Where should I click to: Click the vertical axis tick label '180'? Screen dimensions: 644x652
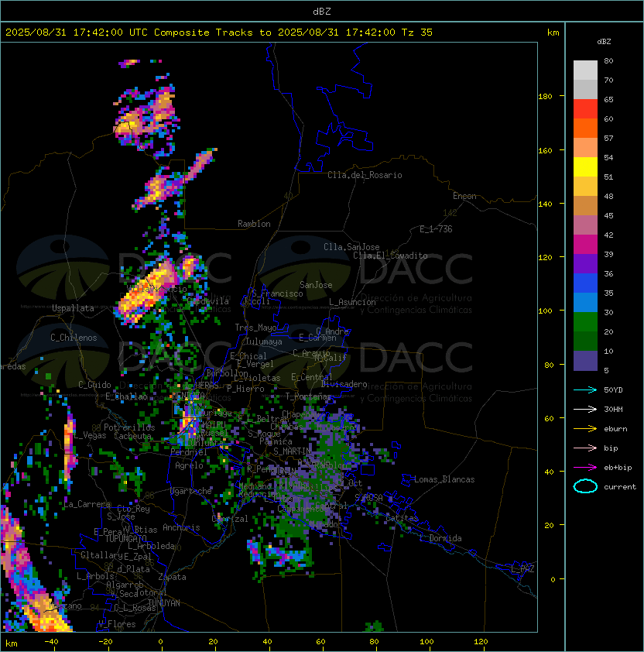pos(545,97)
